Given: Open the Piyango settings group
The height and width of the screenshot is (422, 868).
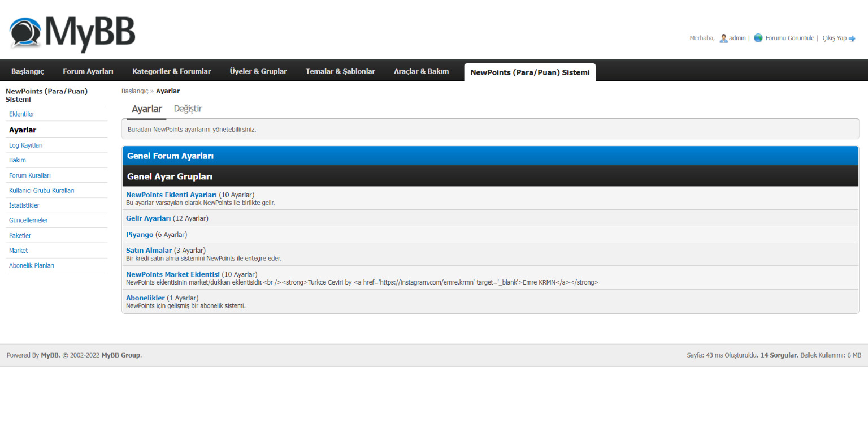Looking at the screenshot, I should click(140, 234).
